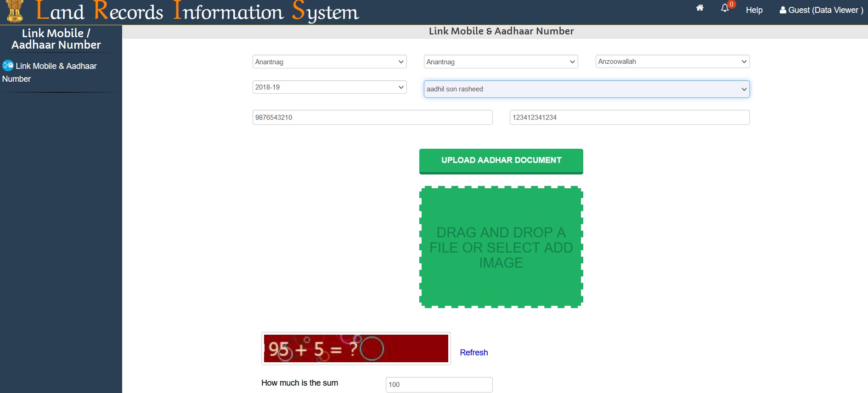Refresh the captcha

tap(474, 352)
